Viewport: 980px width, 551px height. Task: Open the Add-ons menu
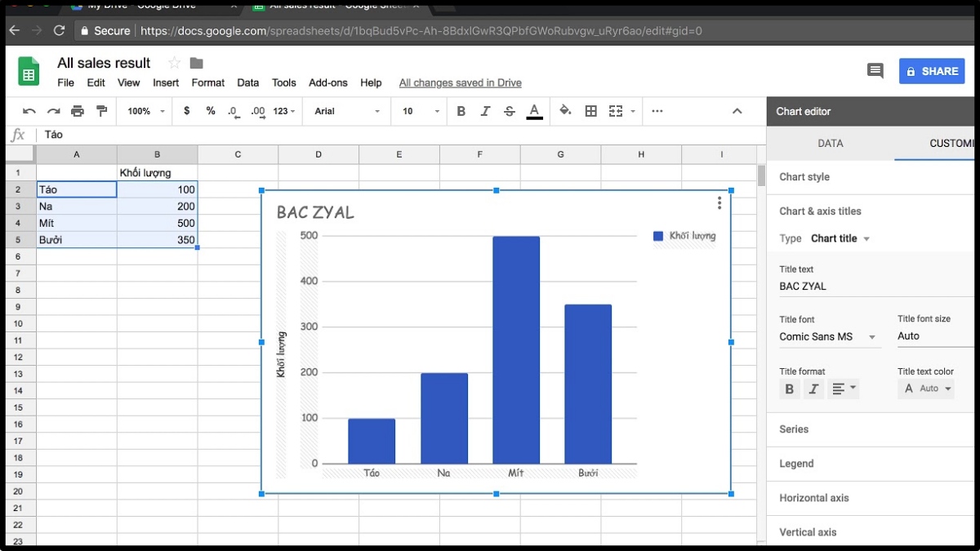click(328, 82)
